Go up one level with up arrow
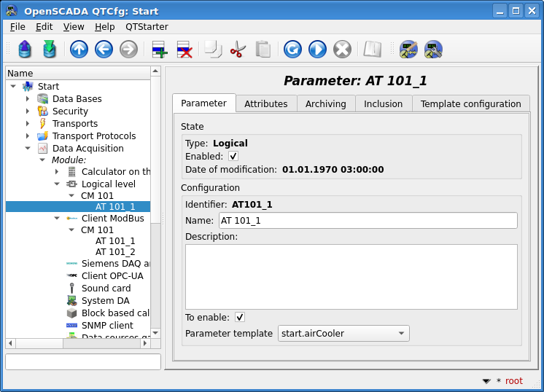 79,50
